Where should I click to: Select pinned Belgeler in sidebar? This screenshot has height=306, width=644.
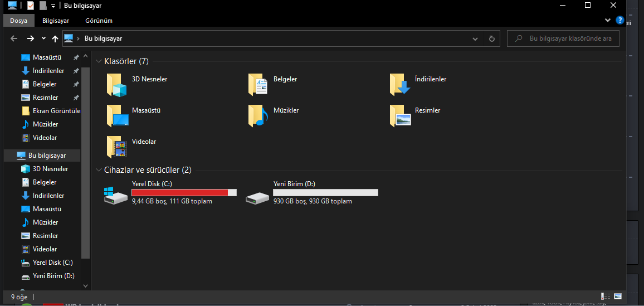45,84
